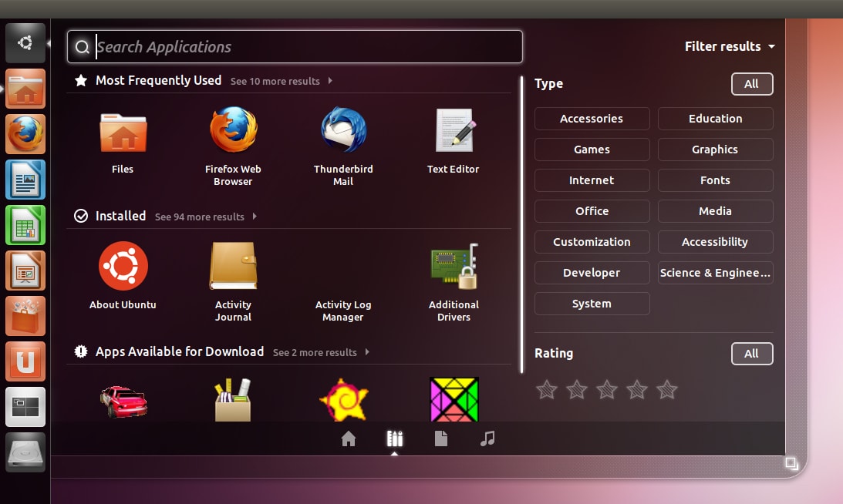Viewport: 843px width, 504px height.
Task: Filter by System type
Action: click(x=592, y=304)
